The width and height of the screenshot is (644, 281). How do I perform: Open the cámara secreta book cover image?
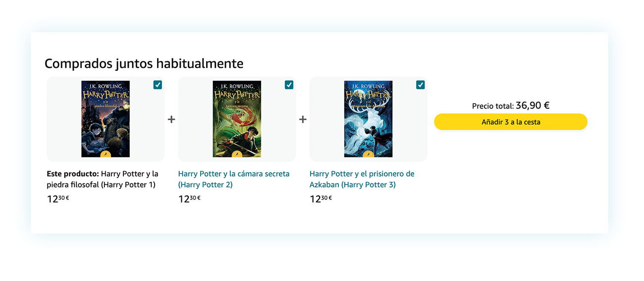point(237,119)
